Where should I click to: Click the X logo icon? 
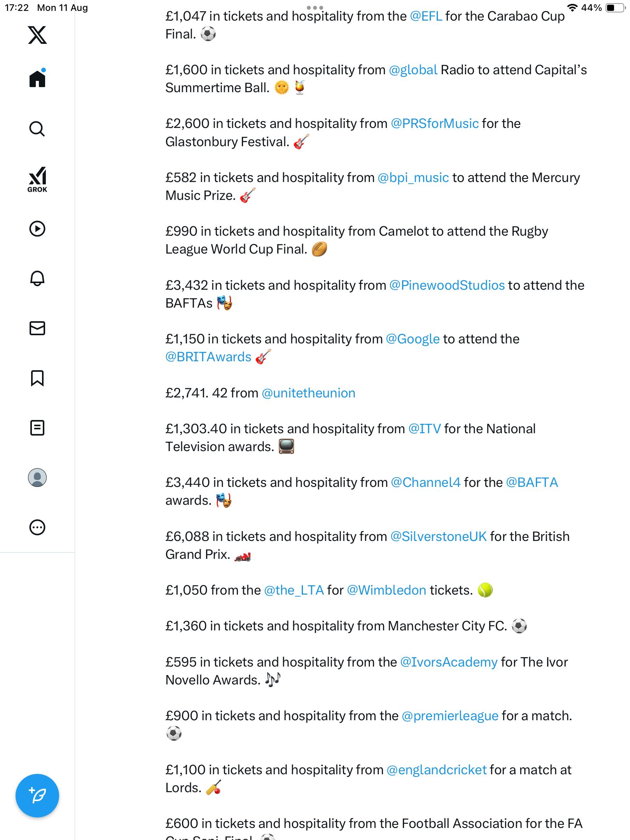click(37, 35)
